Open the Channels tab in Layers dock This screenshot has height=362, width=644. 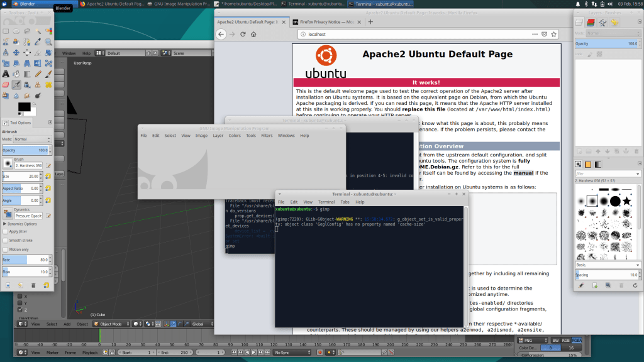click(592, 23)
